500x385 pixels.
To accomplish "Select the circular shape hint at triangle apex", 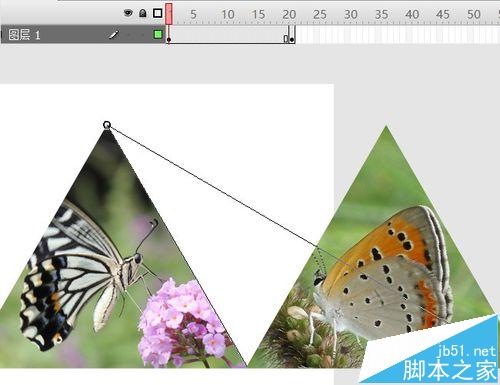I will [107, 125].
